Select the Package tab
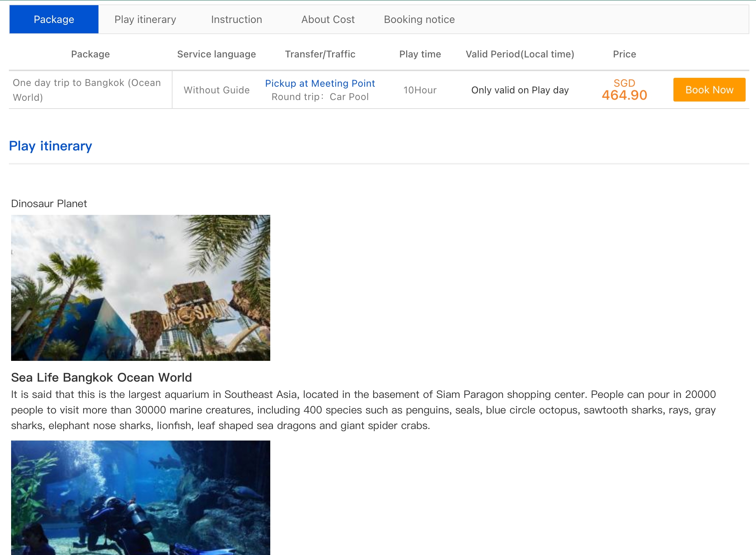Viewport: 756px width, 555px height. click(x=54, y=19)
